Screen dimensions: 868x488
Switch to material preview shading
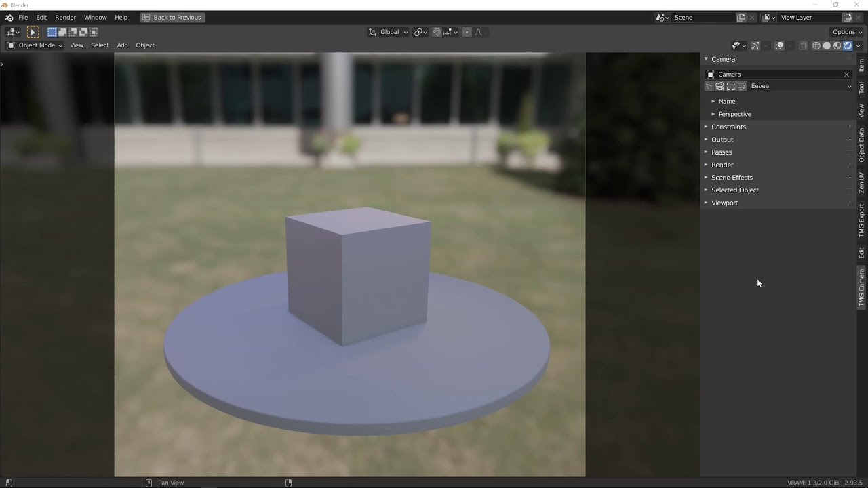click(x=837, y=45)
